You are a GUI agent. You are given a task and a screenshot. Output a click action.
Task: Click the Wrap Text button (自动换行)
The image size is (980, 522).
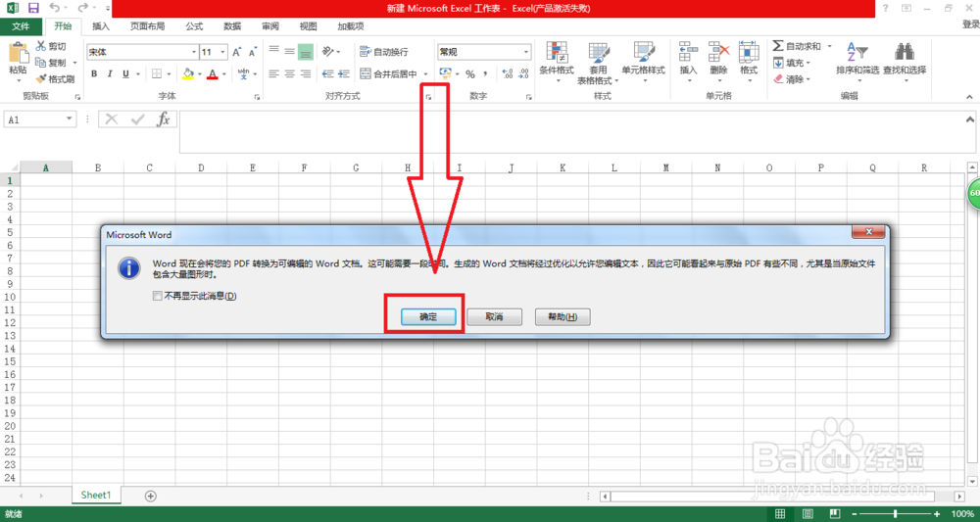(x=385, y=52)
